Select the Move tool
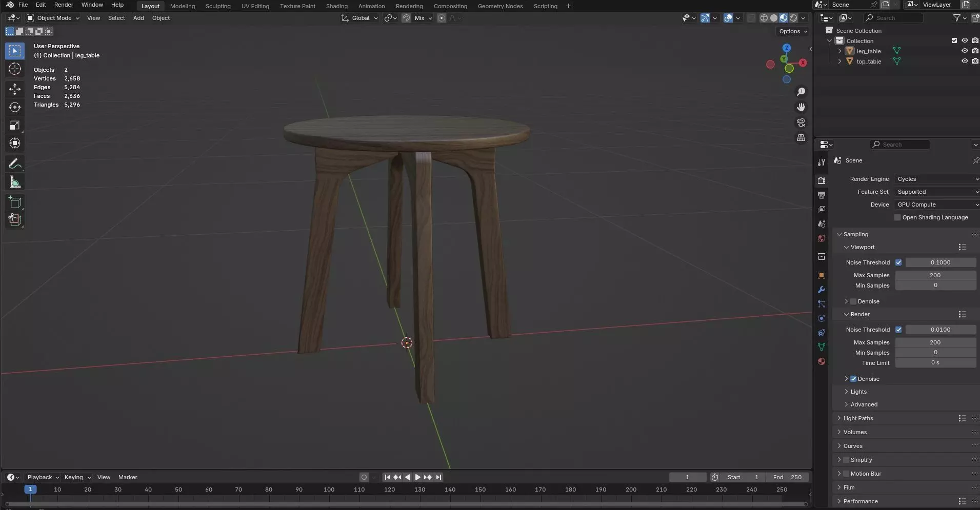The image size is (980, 510). tap(15, 89)
